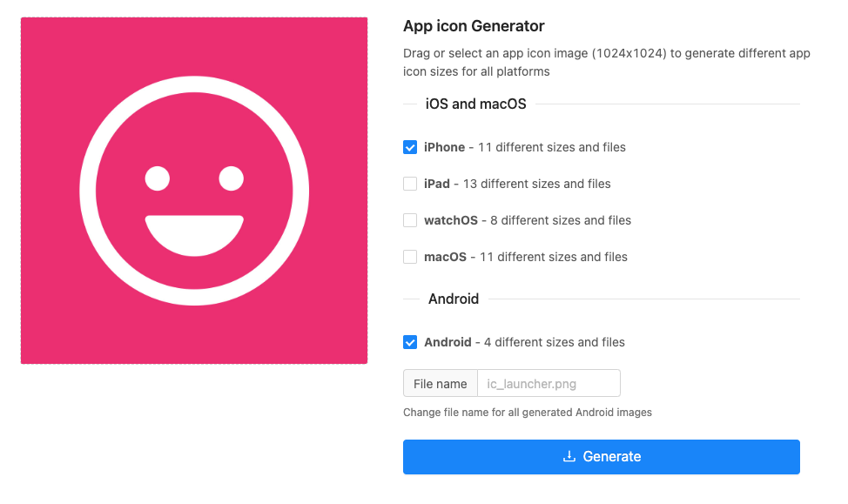Image resolution: width=848 pixels, height=504 pixels.
Task: Uncheck the Android checkbox
Action: (x=410, y=342)
